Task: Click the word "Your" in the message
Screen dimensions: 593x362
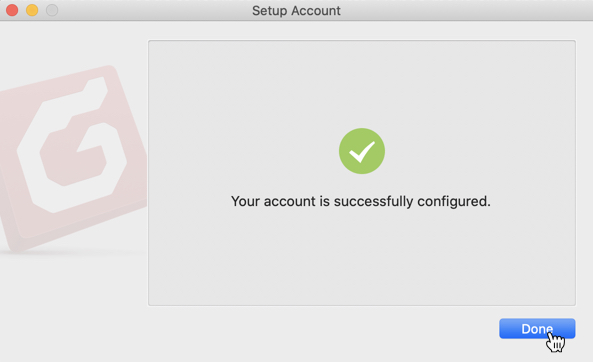Action: [x=245, y=201]
